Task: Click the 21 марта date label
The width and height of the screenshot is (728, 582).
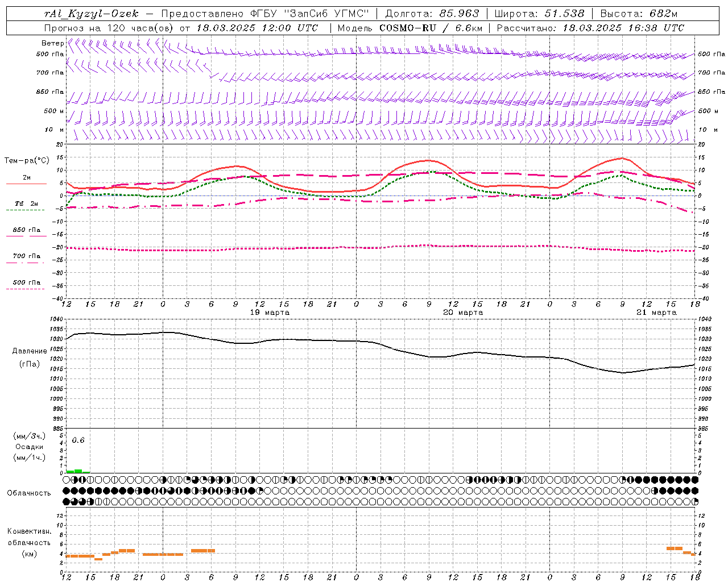Action: coord(656,313)
